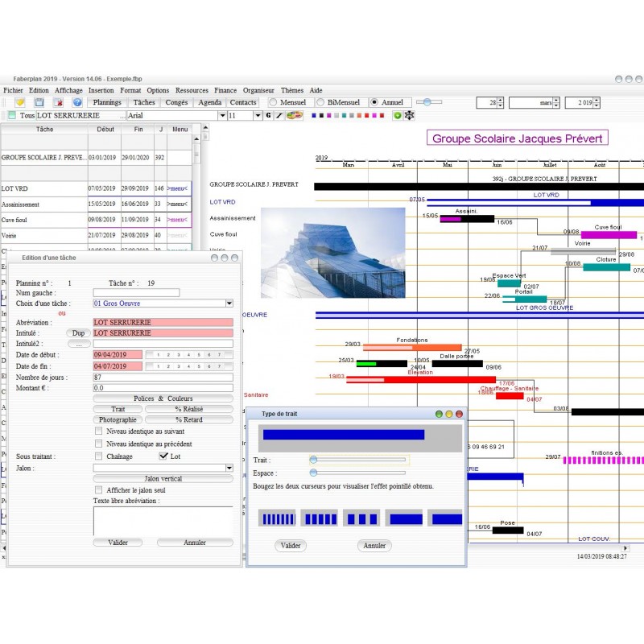Expand the Choix d'une tâche dropdown
Screen dimensions: 644x644
pyautogui.click(x=229, y=303)
